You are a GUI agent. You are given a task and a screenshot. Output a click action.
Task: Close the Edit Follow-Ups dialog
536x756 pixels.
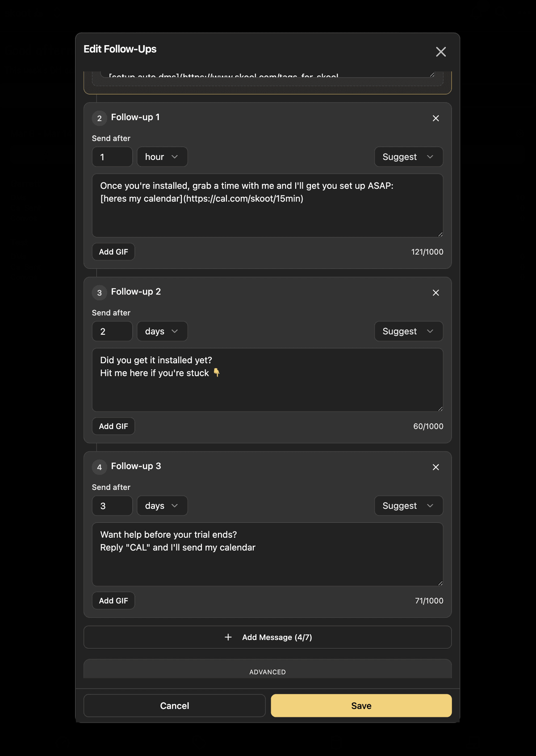coord(441,52)
